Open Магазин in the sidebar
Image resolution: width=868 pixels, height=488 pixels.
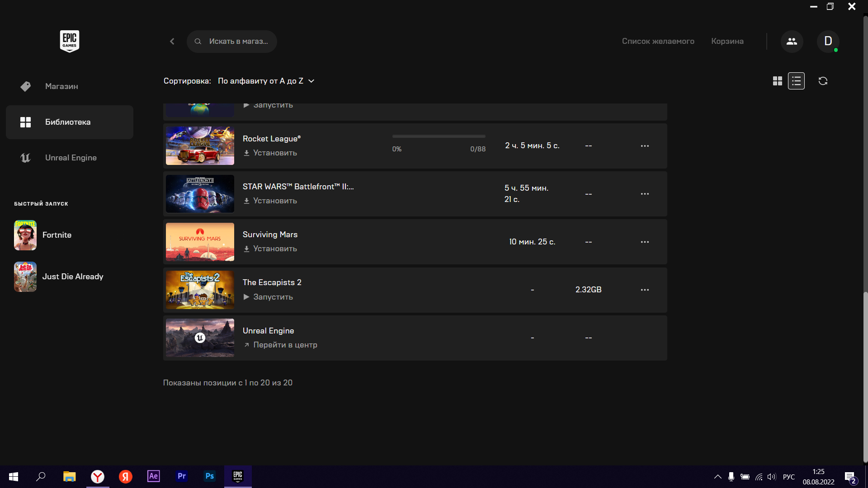tap(70, 86)
